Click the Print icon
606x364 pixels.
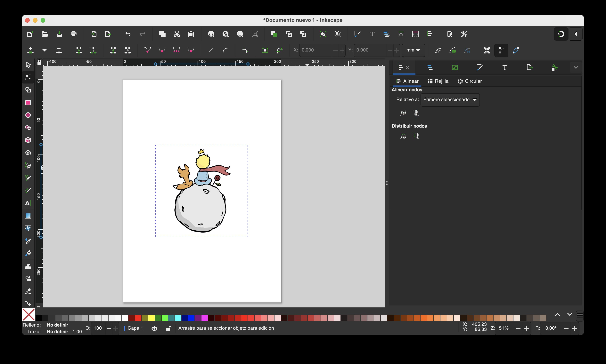[x=74, y=34]
